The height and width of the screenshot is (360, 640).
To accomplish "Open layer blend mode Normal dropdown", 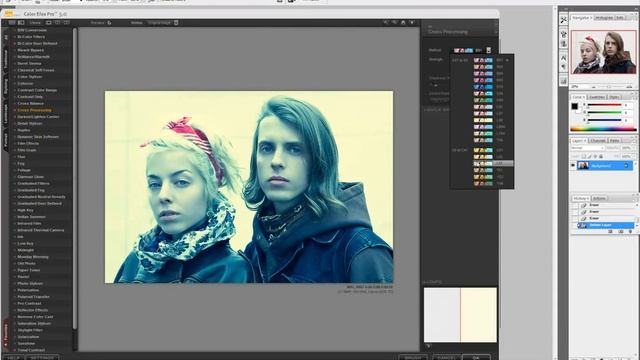I will tap(587, 148).
